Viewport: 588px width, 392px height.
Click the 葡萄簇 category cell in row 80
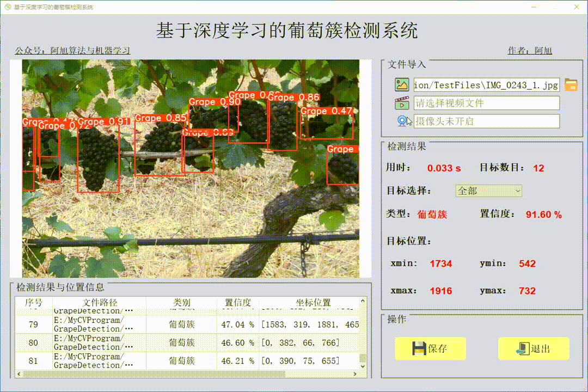[181, 343]
